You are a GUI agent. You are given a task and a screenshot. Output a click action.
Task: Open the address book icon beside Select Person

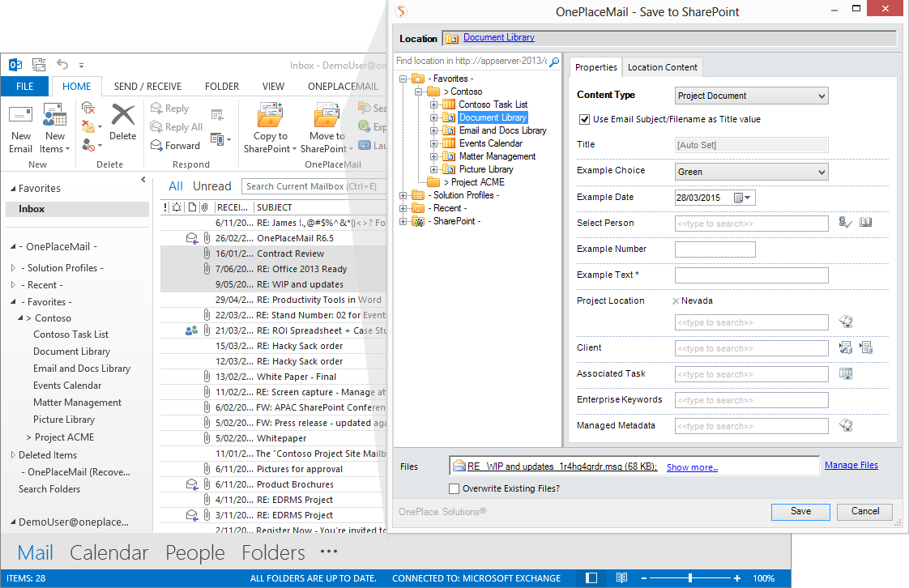[x=865, y=223]
